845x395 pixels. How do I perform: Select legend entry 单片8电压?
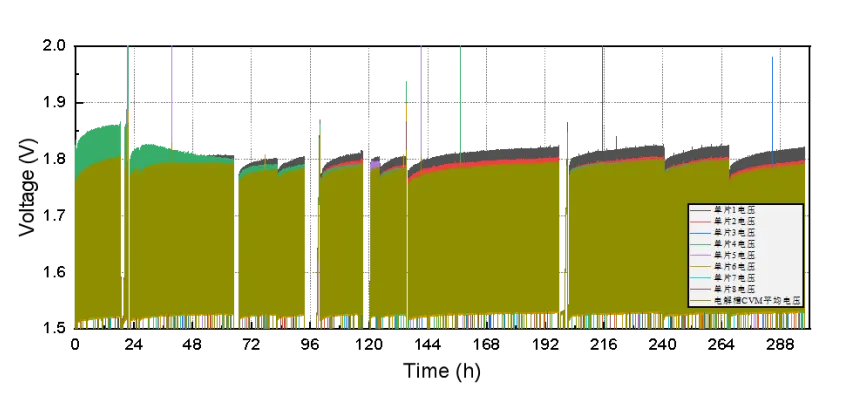(x=723, y=289)
